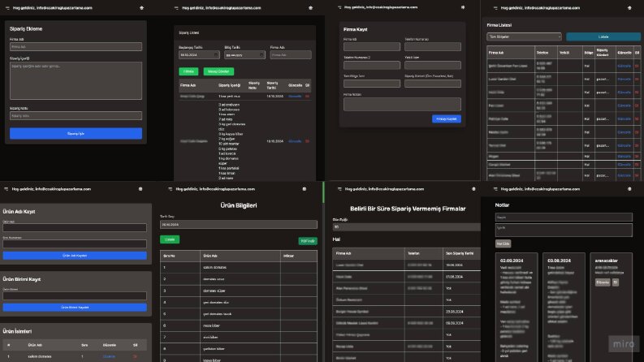
Task: Click the Ürün Adı Kaydet button
Action: click(75, 256)
